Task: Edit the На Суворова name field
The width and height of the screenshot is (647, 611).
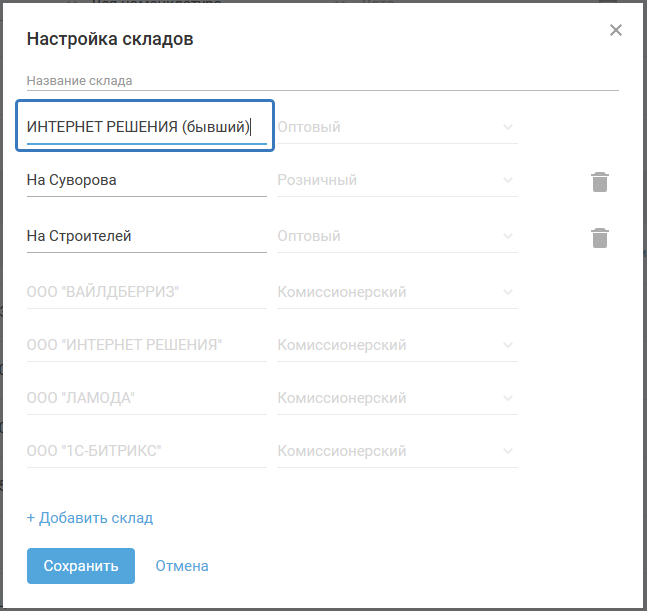Action: tap(146, 181)
